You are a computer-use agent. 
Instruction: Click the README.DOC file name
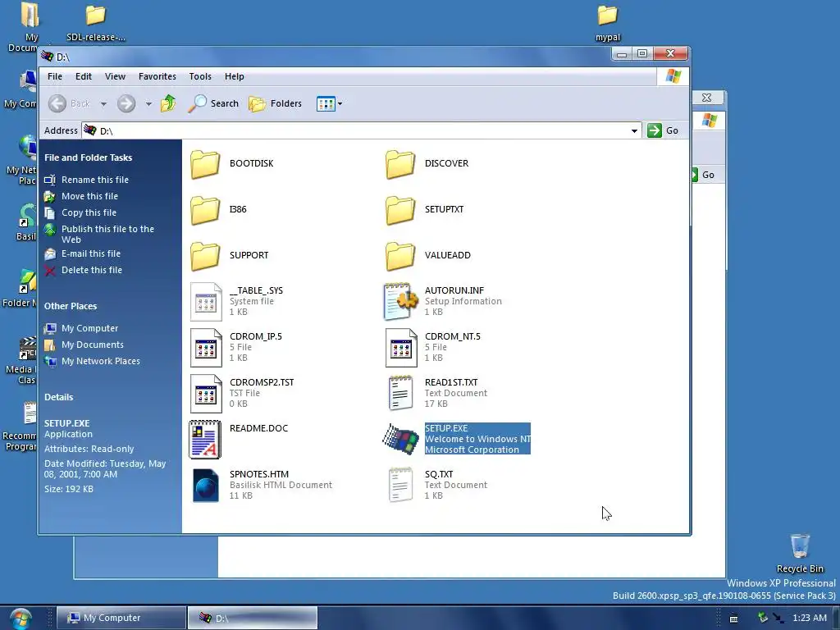tap(258, 428)
